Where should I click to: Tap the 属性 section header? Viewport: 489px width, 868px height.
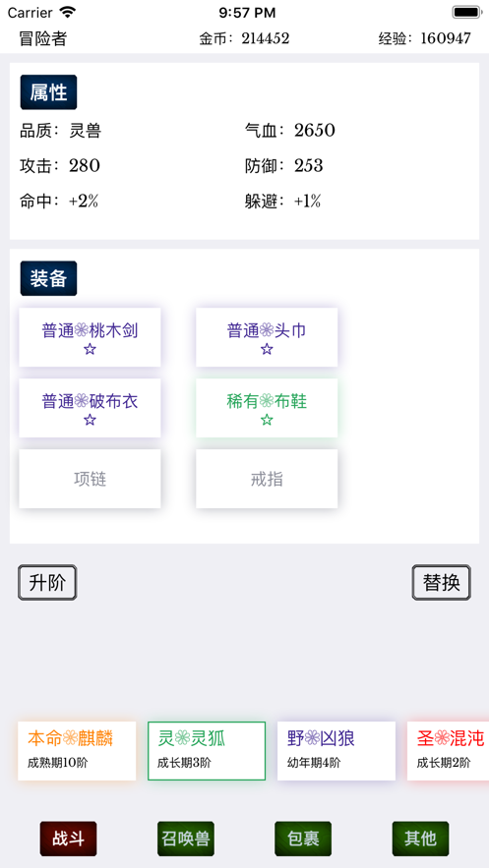pyautogui.click(x=49, y=92)
